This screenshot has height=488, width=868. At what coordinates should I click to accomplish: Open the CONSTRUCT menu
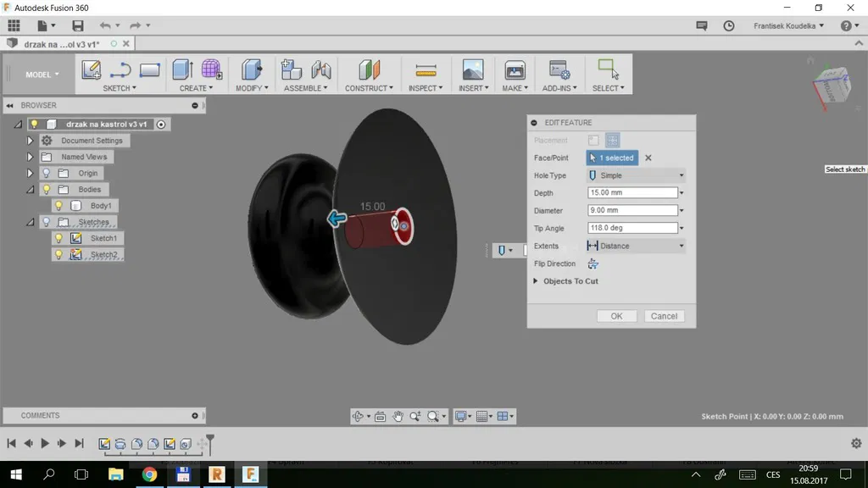[x=370, y=88]
